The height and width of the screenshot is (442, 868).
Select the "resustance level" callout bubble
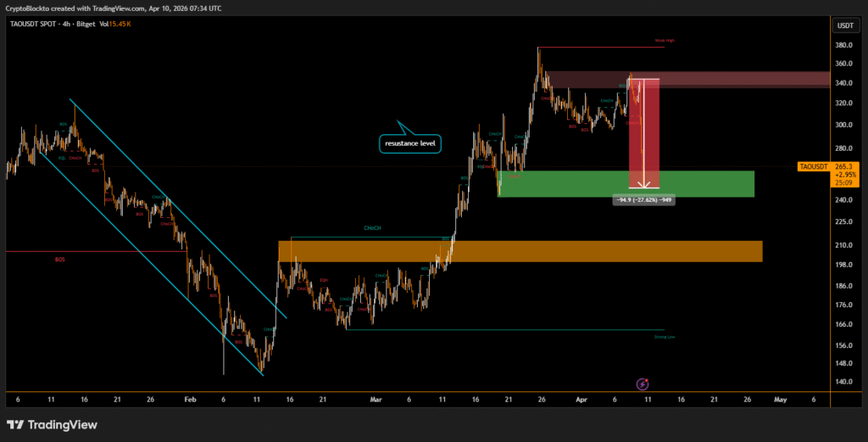pyautogui.click(x=409, y=143)
